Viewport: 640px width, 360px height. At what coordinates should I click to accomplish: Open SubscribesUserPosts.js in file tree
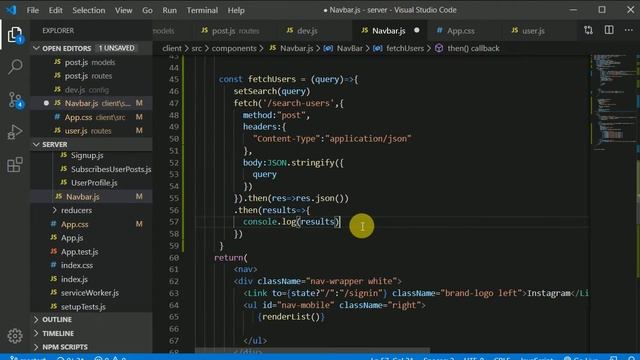[x=111, y=169]
